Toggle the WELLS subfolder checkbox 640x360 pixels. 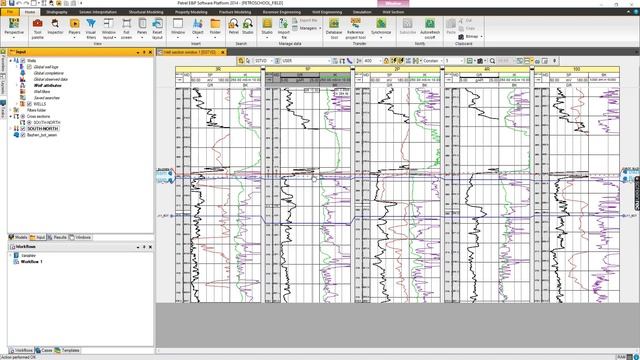tap(29, 104)
